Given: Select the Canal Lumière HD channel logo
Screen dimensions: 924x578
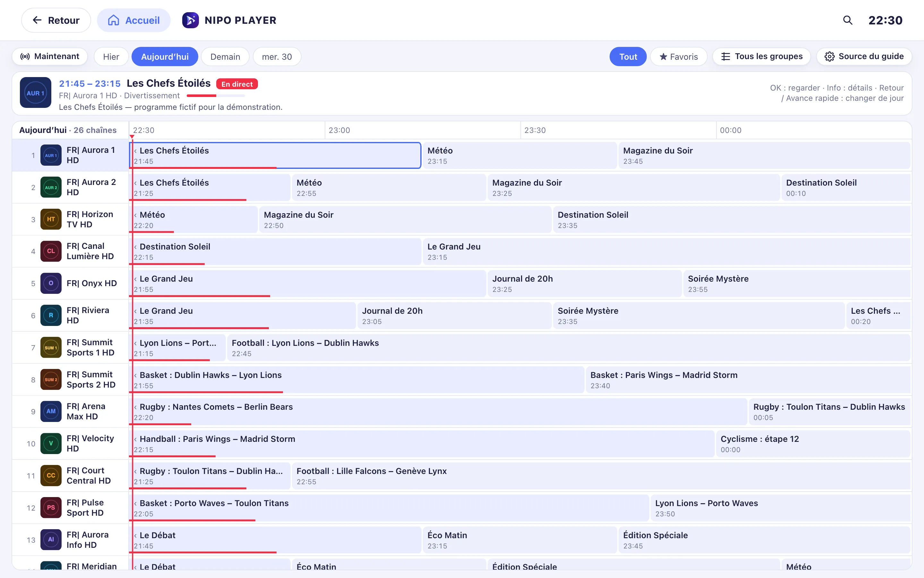Looking at the screenshot, I should pos(51,251).
